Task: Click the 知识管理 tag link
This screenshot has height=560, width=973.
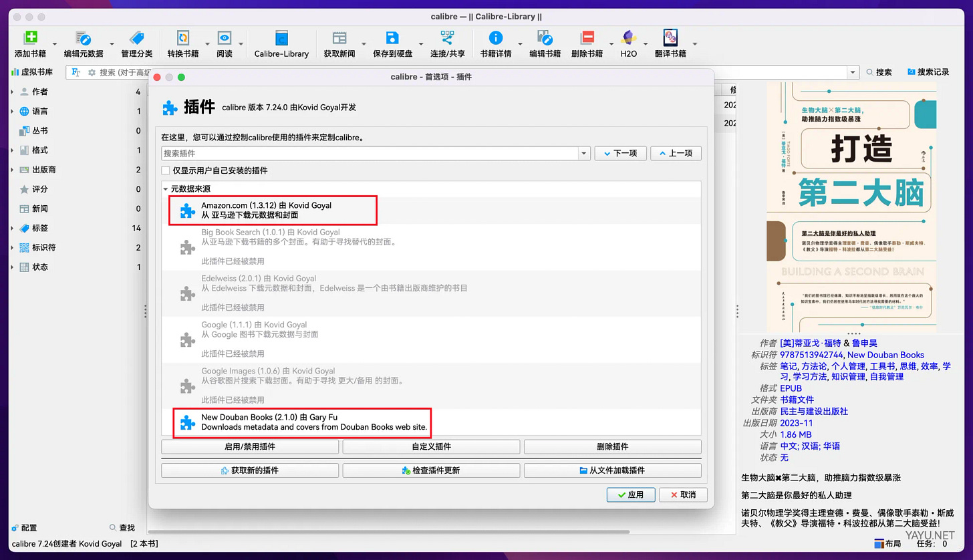Action: pyautogui.click(x=848, y=377)
